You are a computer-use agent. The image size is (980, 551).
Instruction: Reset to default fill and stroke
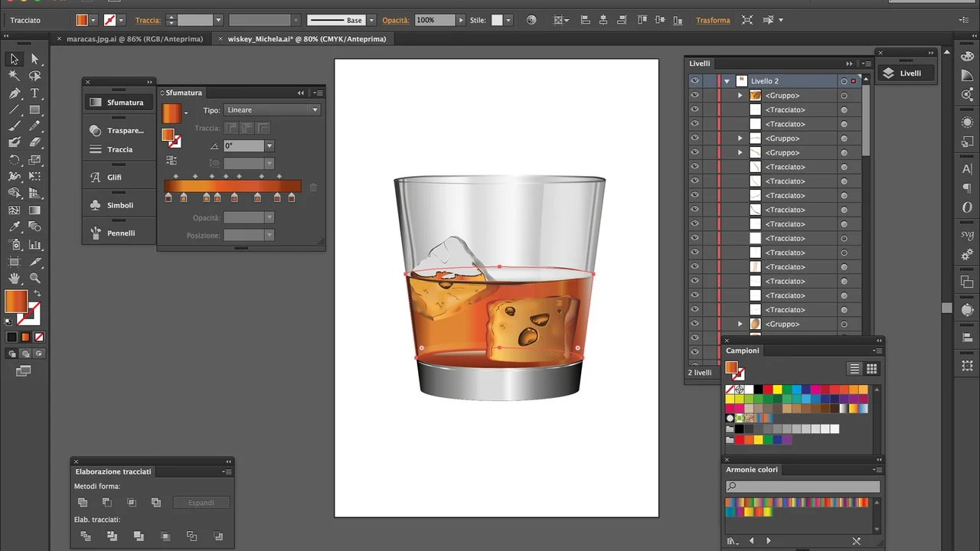tap(8, 321)
